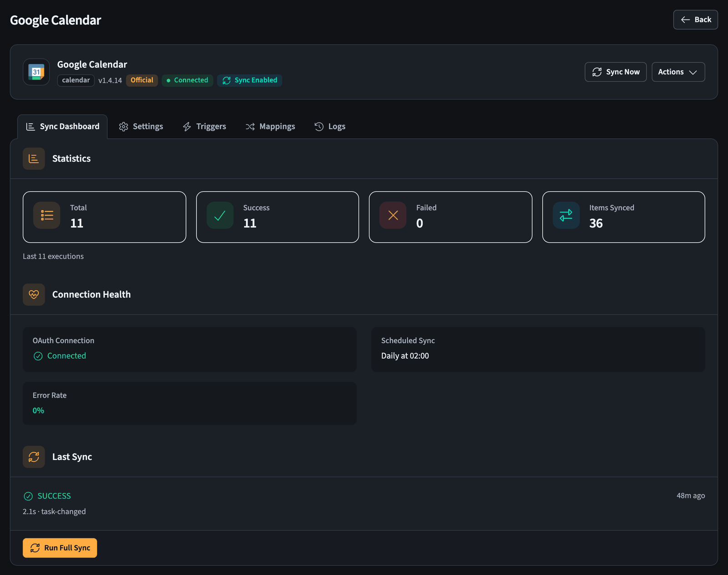The width and height of the screenshot is (728, 575).
Task: Click the SUCCESS status check icon
Action: tap(28, 496)
